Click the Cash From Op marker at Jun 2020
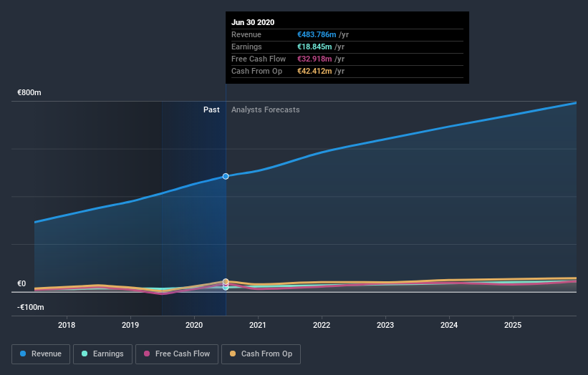The width and height of the screenshot is (588, 375). (x=226, y=281)
